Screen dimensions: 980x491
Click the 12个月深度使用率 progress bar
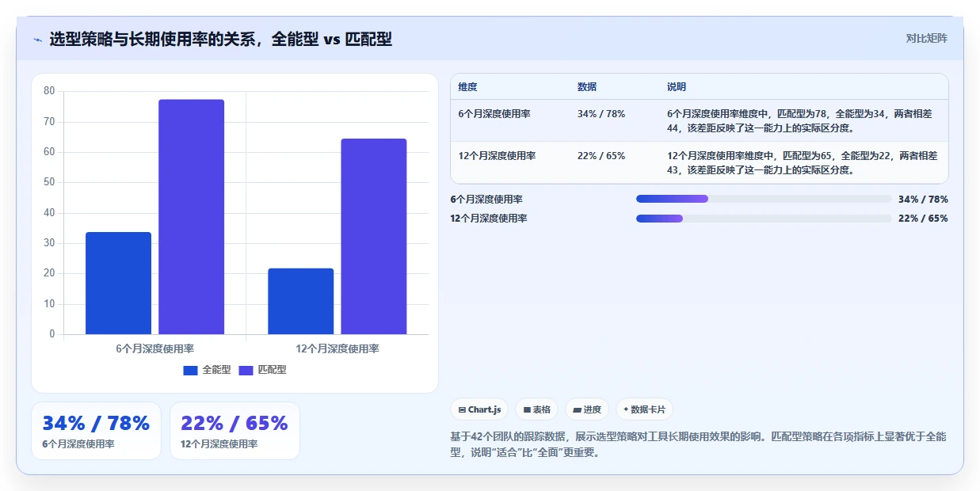pyautogui.click(x=764, y=219)
